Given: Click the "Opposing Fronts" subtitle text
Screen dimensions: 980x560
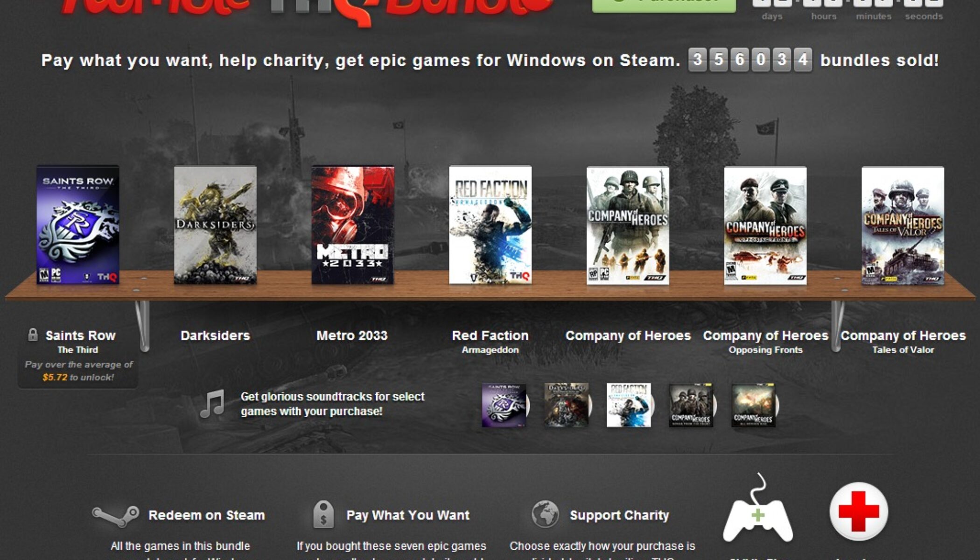Looking at the screenshot, I should [x=765, y=350].
